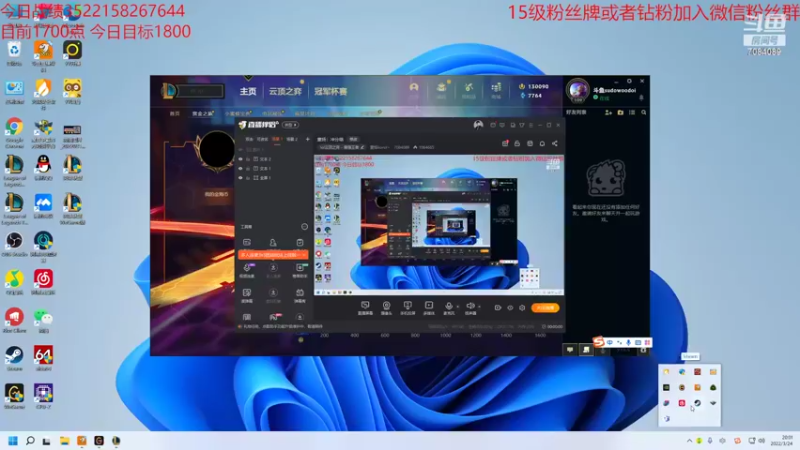Toggle visibility eye of third source row
This screenshot has height=450, width=800.
coord(240,178)
